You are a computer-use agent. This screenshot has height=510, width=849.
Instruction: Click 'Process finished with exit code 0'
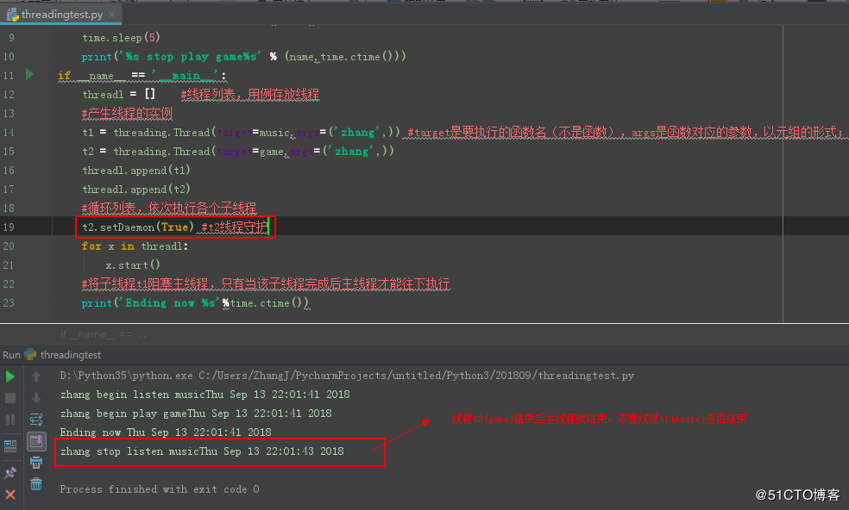click(159, 489)
